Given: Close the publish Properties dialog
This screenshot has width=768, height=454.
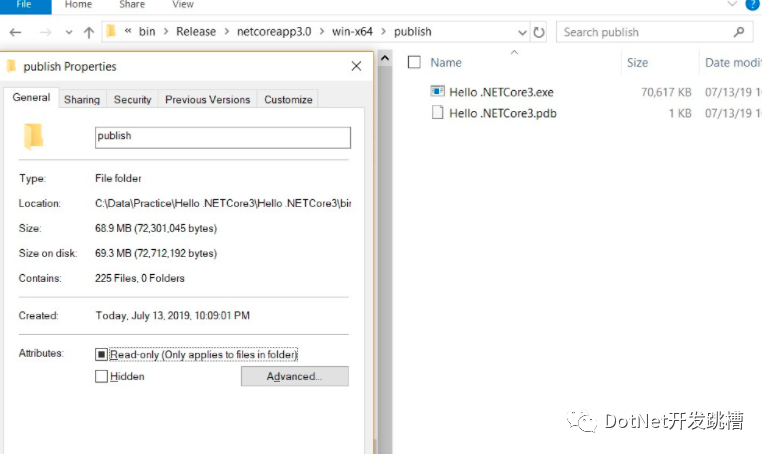Looking at the screenshot, I should pyautogui.click(x=356, y=67).
